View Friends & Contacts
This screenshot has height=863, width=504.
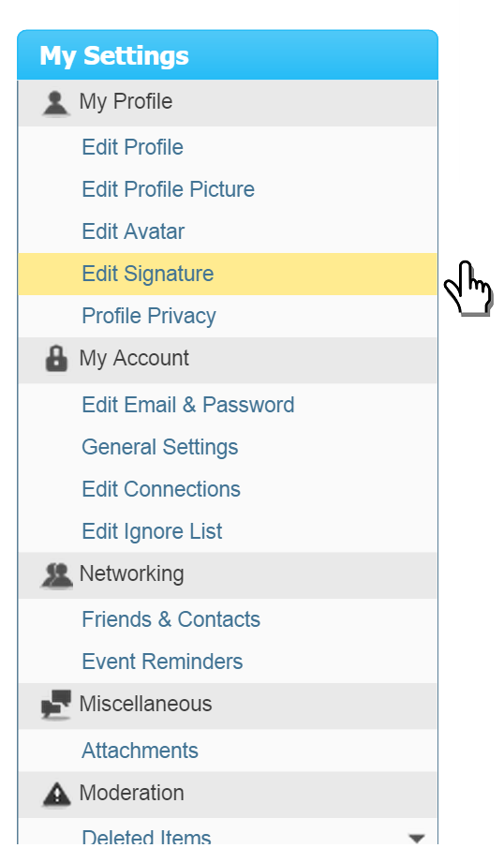(x=171, y=619)
